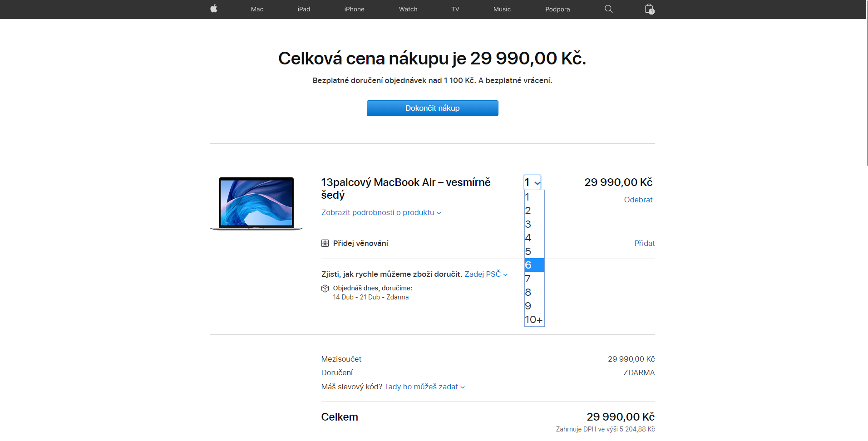Viewport: 868px width, 441px height.
Task: Click the delivery box icon
Action: click(325, 289)
